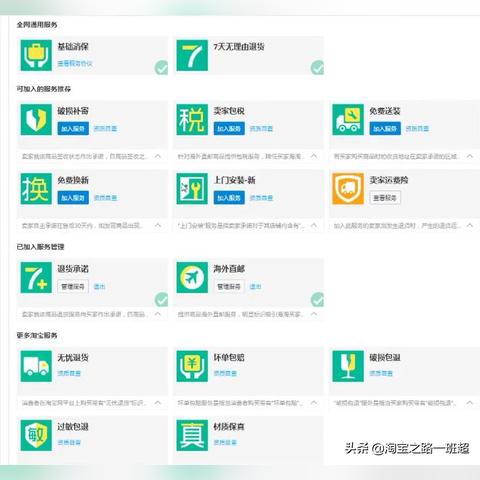
Task: Open the blue link beside 破损补寄 加入服务
Action: coord(105,129)
